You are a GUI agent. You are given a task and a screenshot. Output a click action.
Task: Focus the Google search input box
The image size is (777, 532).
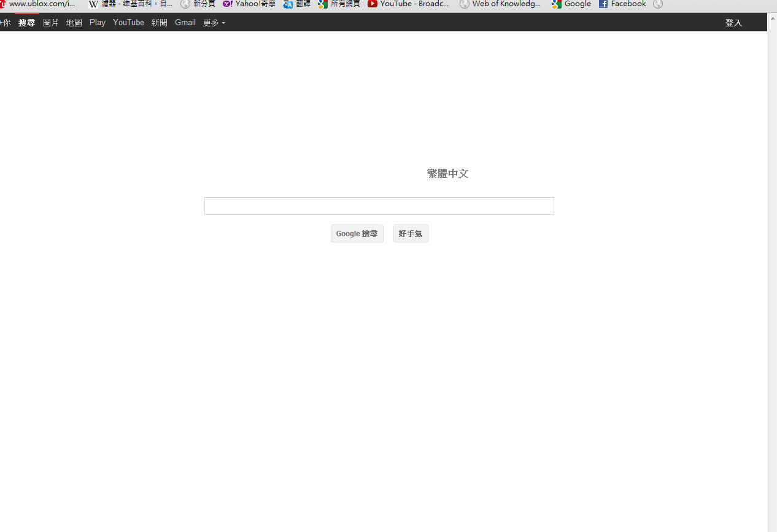click(x=379, y=206)
